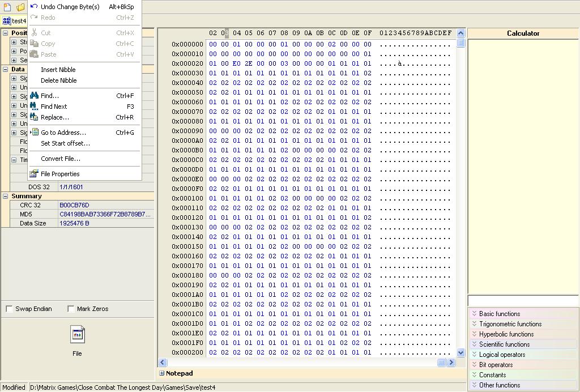Expand the 'Po' row under Position
Viewport: 580px width, 392px height.
click(x=14, y=51)
